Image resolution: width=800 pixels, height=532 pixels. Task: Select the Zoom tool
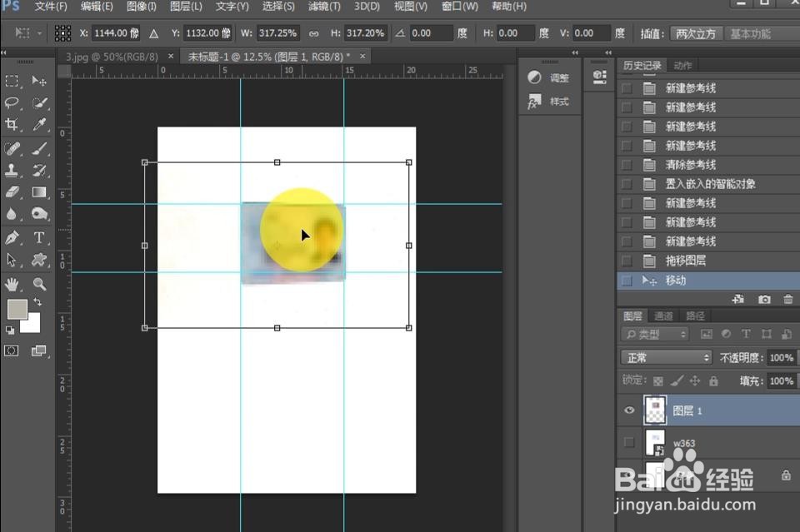tap(39, 284)
